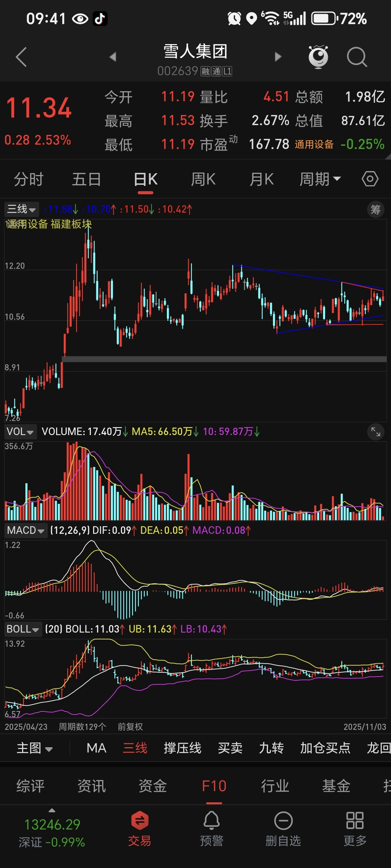Tap the alarm clock status icon

coord(234,18)
